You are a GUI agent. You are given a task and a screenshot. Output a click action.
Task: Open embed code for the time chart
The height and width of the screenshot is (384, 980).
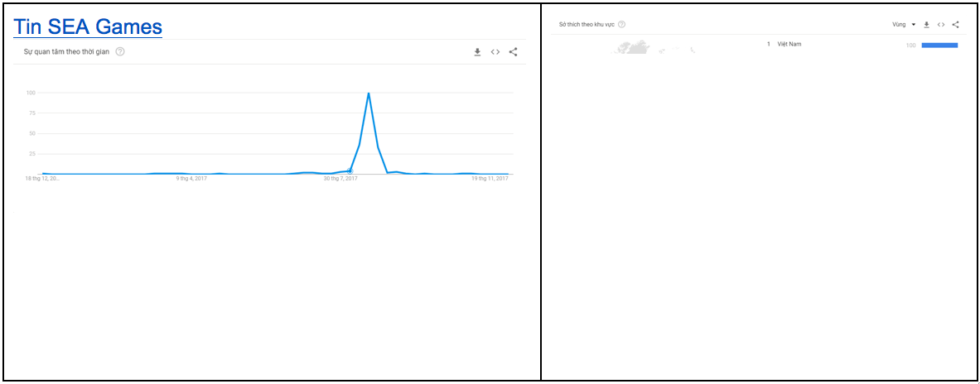(x=495, y=52)
